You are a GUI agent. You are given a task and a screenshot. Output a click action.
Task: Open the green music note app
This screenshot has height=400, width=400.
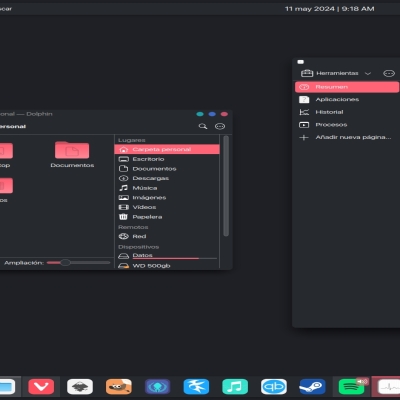point(235,387)
